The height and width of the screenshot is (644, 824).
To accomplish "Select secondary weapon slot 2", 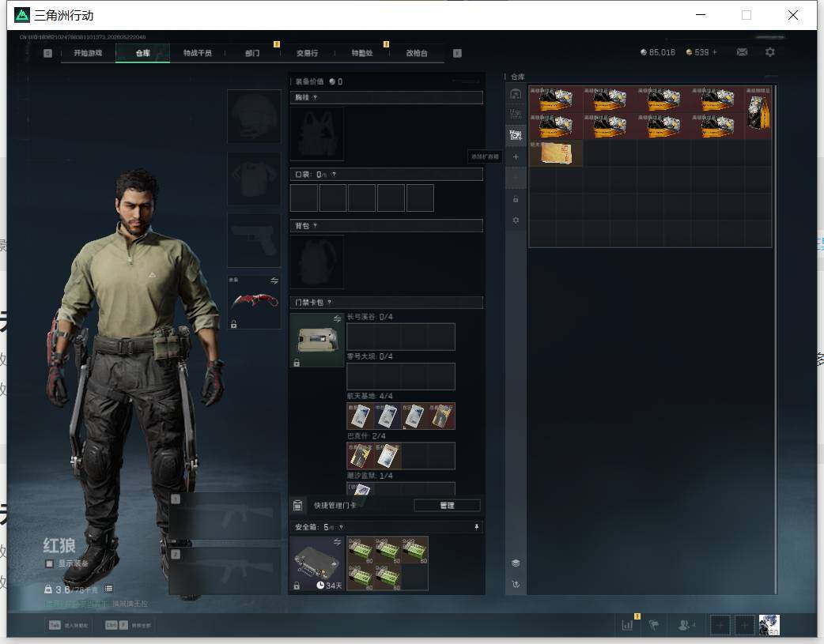I will click(x=225, y=571).
